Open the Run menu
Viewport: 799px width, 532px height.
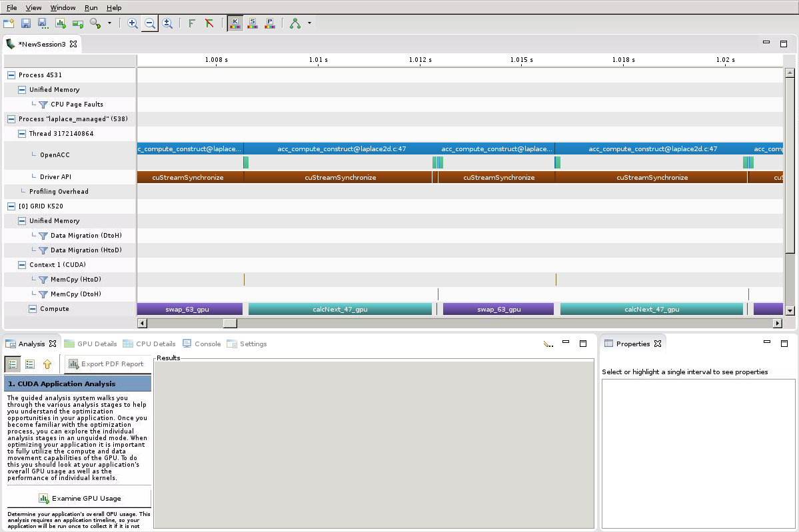click(x=91, y=7)
